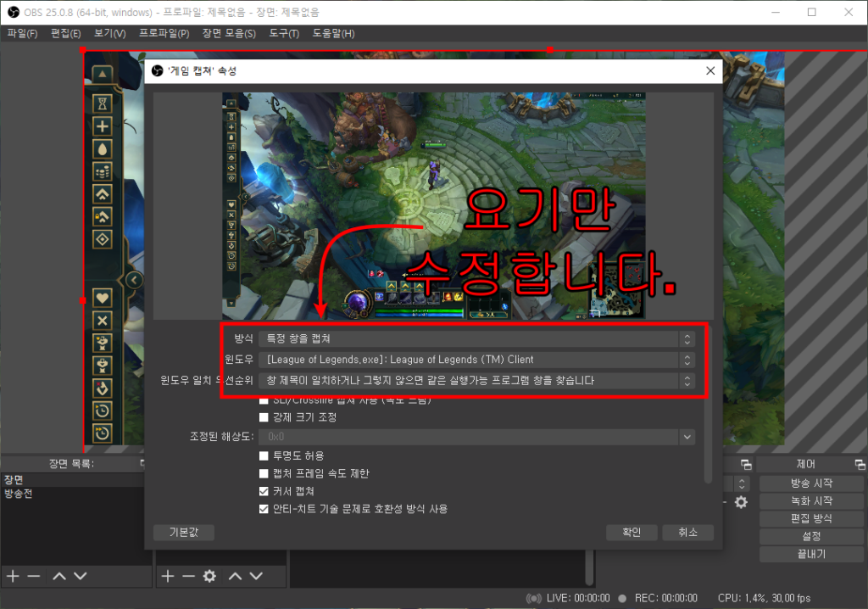The image size is (868, 609).
Task: Enable the 강제 크기 조정 checkbox
Action: pos(264,417)
